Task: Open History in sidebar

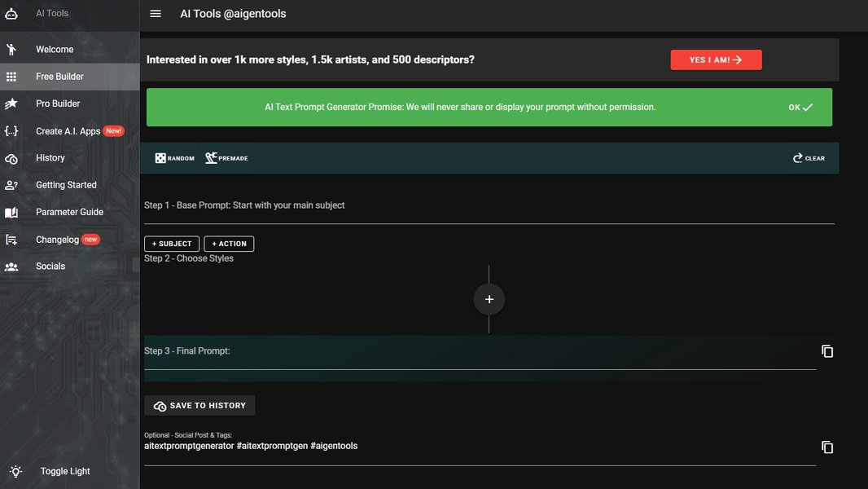Action: [70, 158]
